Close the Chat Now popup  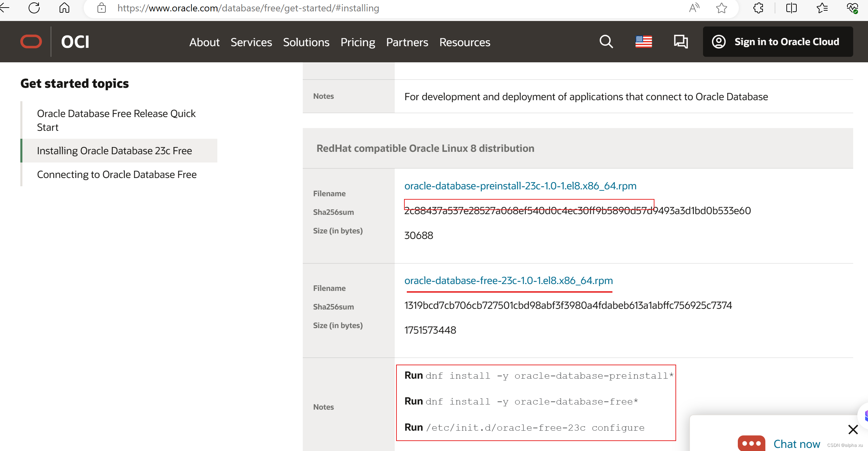click(853, 429)
